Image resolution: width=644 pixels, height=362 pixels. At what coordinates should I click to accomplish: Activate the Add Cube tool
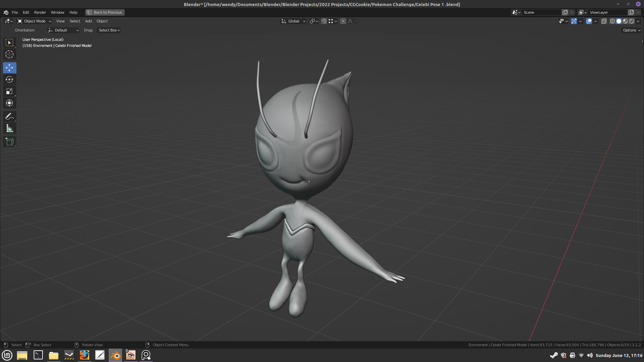click(x=10, y=141)
